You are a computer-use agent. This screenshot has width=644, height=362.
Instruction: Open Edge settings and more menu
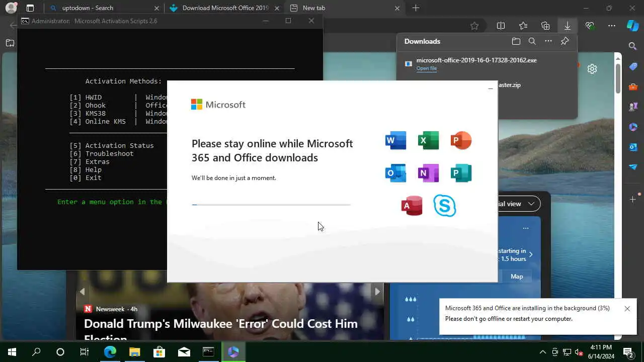pyautogui.click(x=612, y=26)
